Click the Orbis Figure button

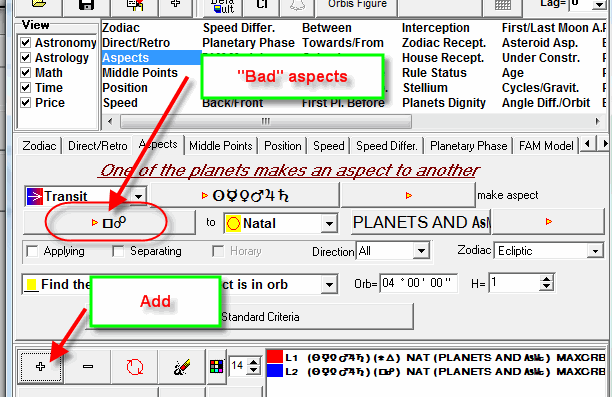[357, 5]
